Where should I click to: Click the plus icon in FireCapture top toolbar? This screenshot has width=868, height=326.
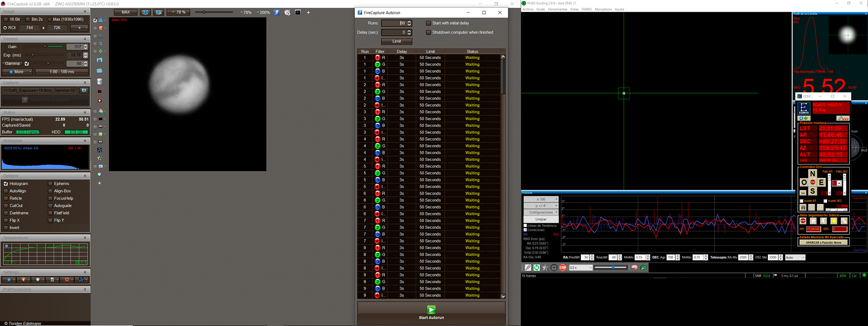pyautogui.click(x=308, y=13)
